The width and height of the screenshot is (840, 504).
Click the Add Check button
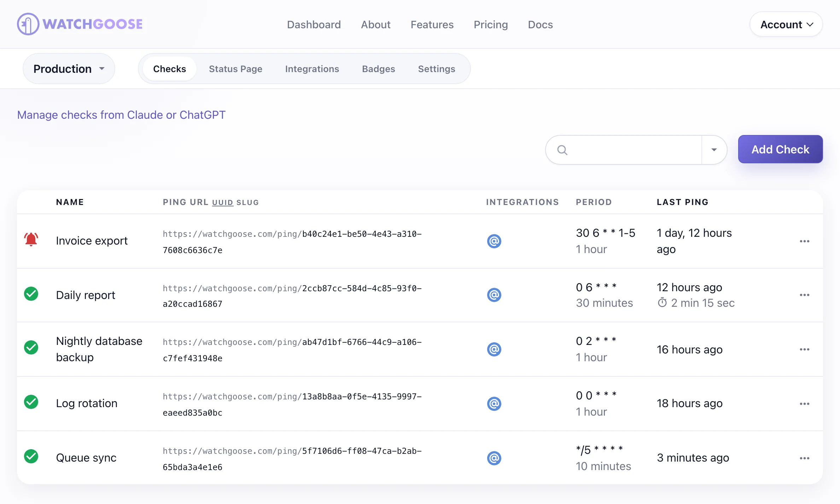(x=780, y=149)
